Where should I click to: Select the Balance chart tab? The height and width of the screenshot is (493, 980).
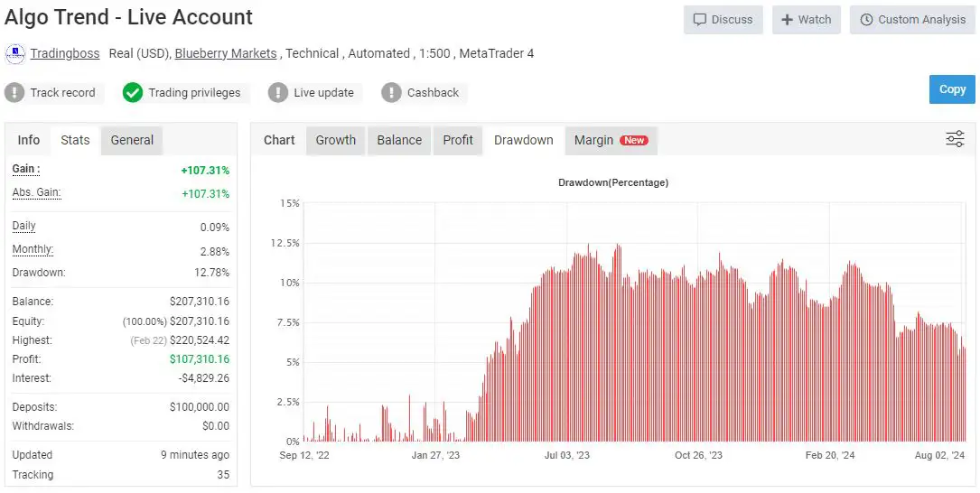399,140
